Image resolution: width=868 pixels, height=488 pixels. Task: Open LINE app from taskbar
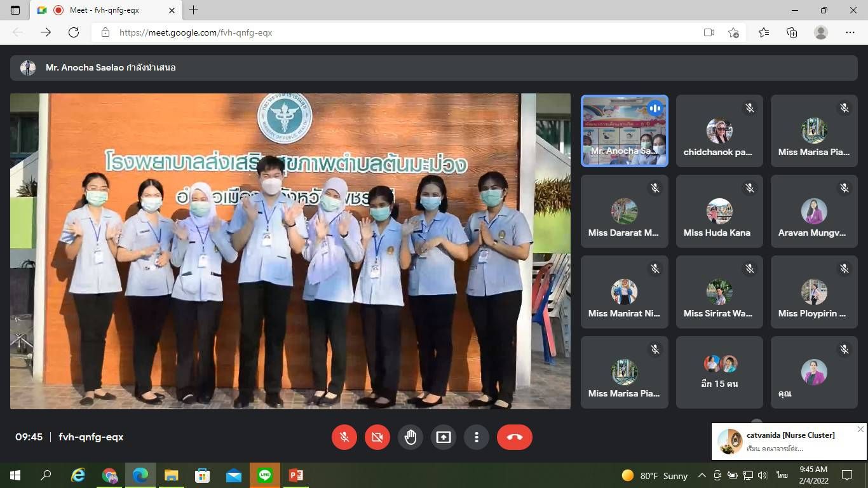(x=264, y=475)
